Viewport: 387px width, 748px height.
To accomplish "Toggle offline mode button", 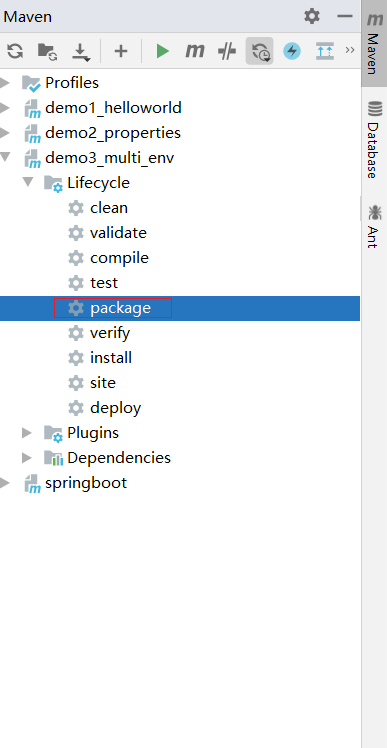I will click(227, 51).
